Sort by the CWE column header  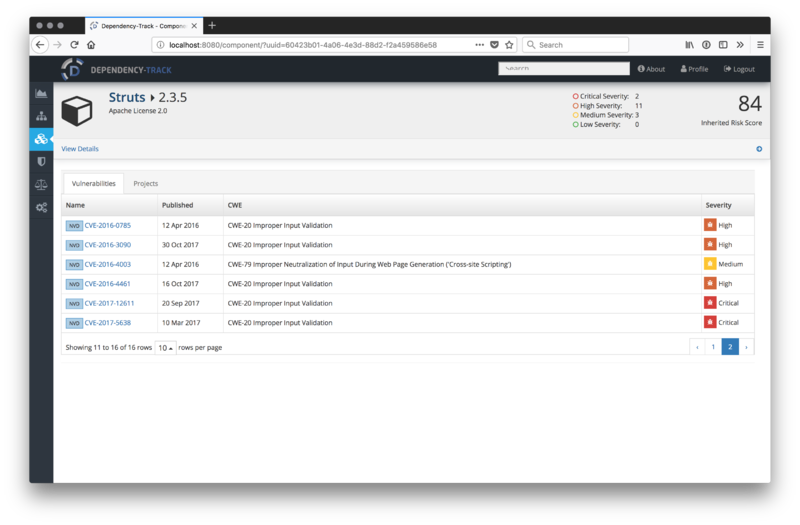tap(462, 205)
